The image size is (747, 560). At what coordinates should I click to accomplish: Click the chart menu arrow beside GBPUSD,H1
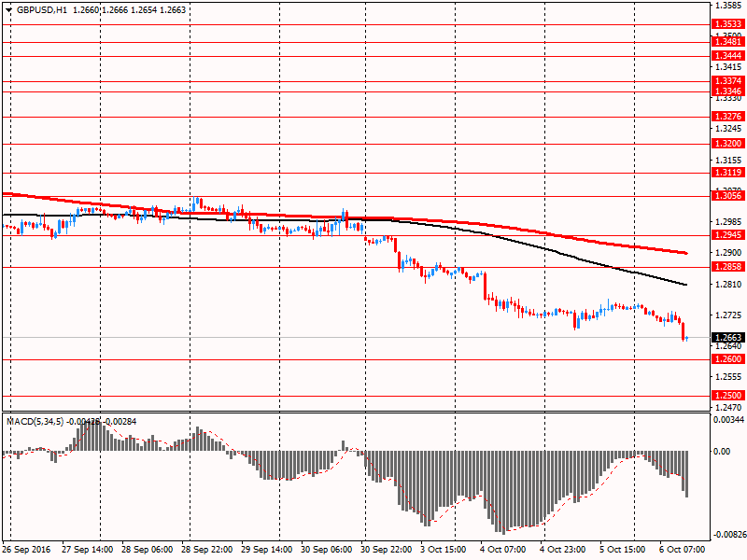tap(8, 9)
